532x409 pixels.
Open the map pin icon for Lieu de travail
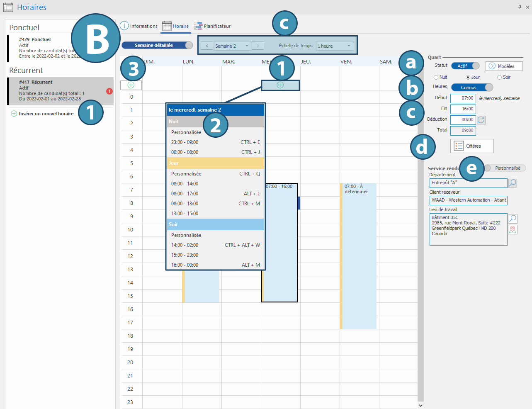[x=513, y=229]
